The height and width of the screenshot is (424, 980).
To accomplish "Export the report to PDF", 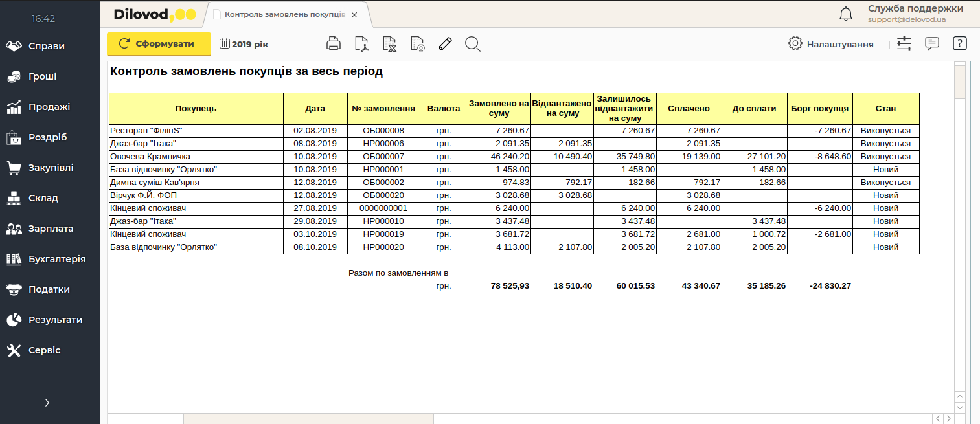I will coord(361,44).
